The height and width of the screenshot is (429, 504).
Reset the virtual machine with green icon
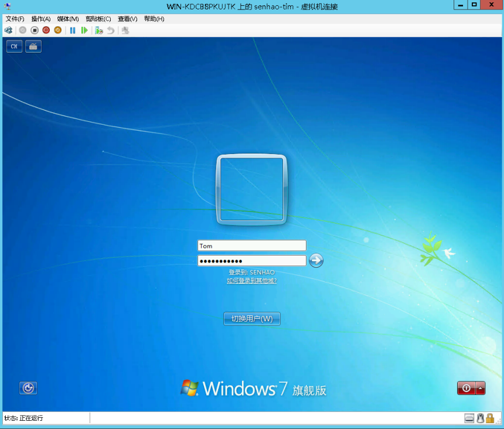(84, 30)
